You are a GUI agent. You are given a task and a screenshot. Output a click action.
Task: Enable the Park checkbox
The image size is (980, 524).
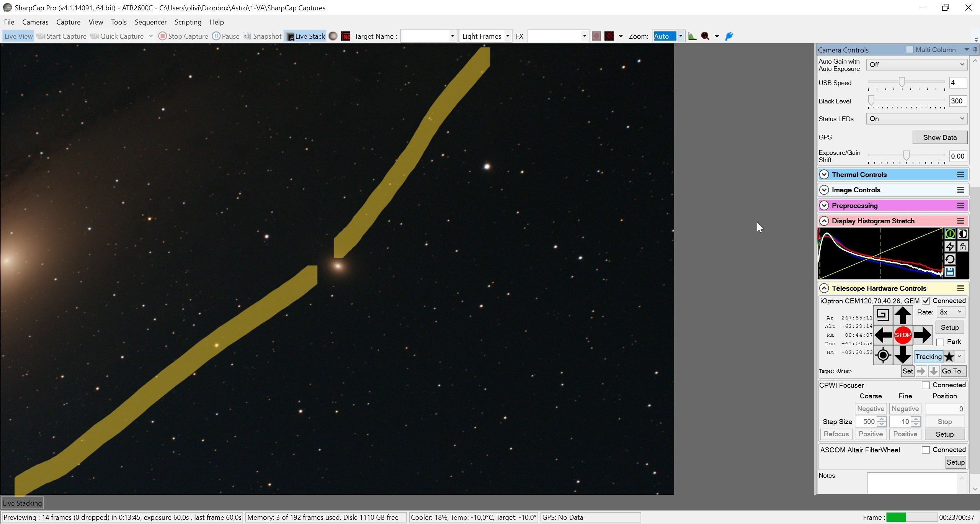click(940, 342)
